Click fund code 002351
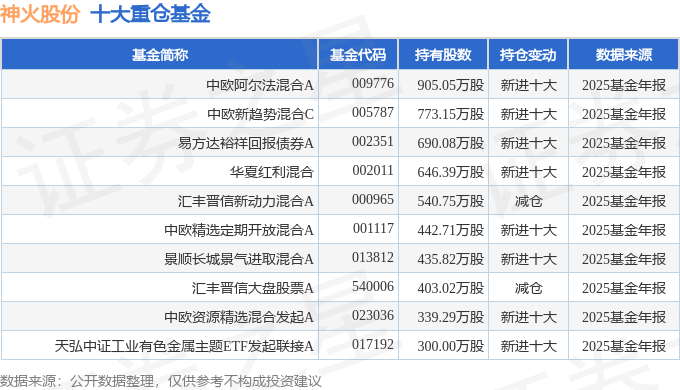Viewport: 680px width, 390px height. (x=373, y=141)
